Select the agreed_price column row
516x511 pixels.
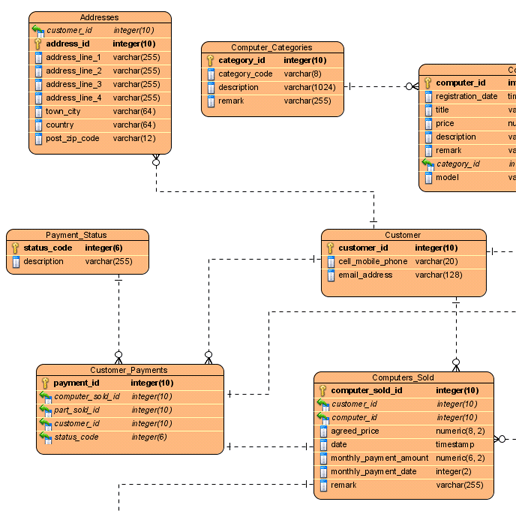[x=403, y=431]
